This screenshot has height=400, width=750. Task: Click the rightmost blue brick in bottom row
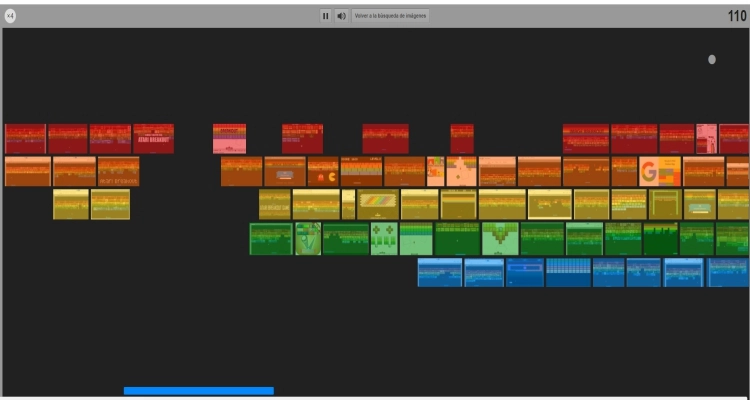[x=728, y=272]
